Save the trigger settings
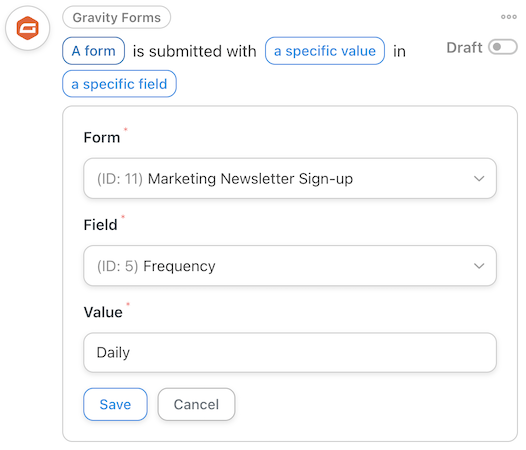Screen dimensions: 526x450 coord(115,404)
